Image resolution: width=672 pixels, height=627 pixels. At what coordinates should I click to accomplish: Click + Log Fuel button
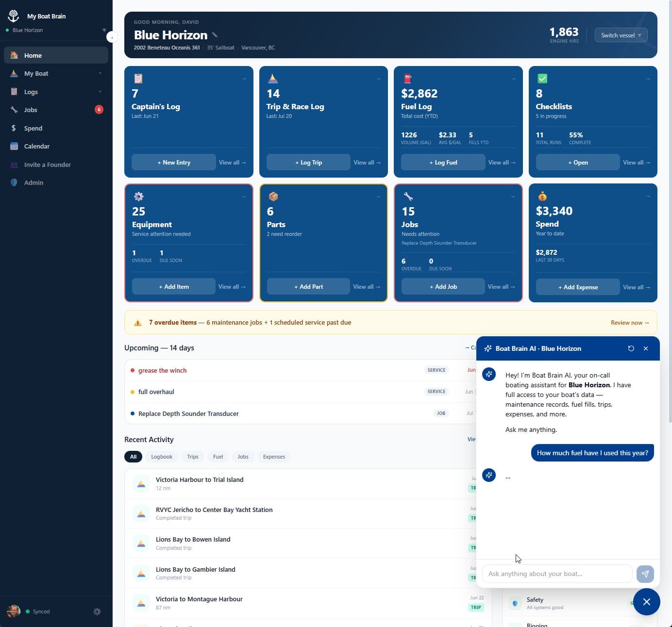(443, 163)
